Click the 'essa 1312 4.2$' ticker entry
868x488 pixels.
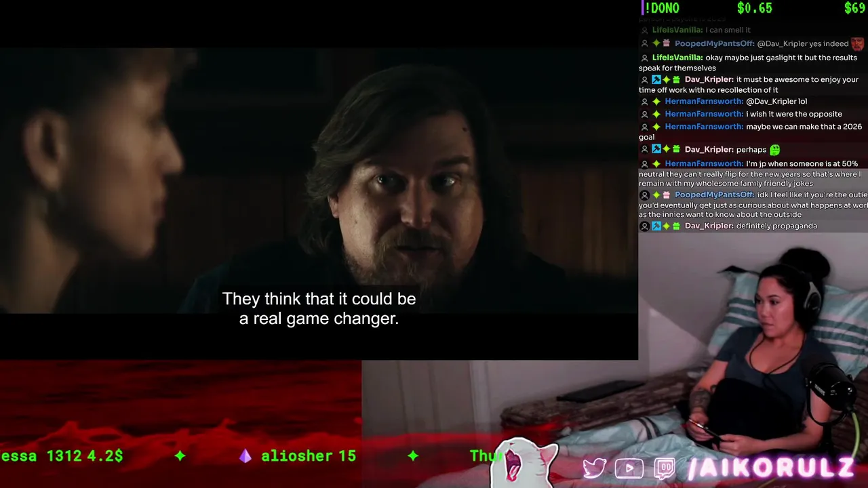click(x=62, y=456)
